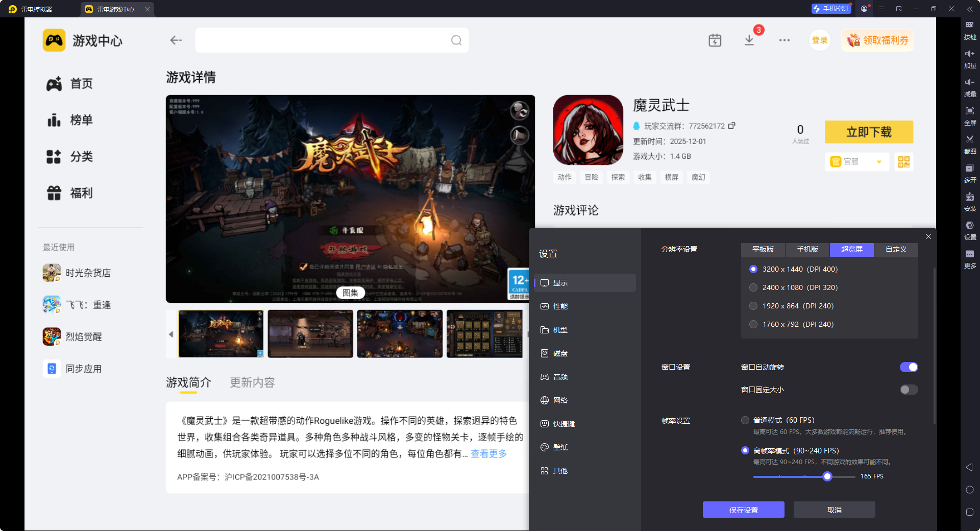Viewport: 980px width, 531px height.
Task: Click the 保存设置 button
Action: (743, 509)
